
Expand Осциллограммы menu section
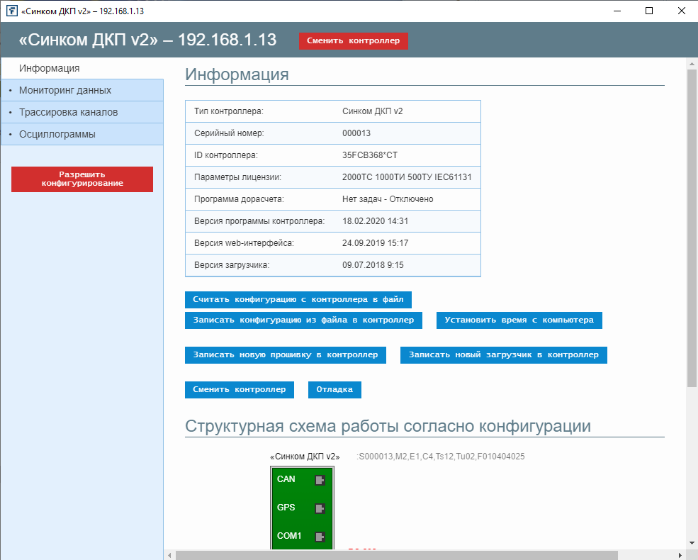click(x=58, y=134)
